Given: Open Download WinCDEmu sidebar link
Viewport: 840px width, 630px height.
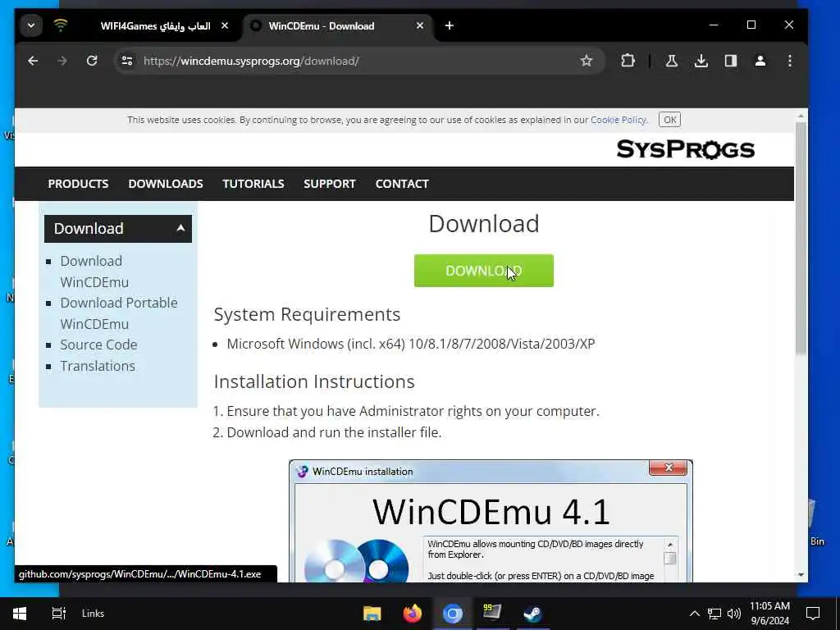Looking at the screenshot, I should coord(94,271).
